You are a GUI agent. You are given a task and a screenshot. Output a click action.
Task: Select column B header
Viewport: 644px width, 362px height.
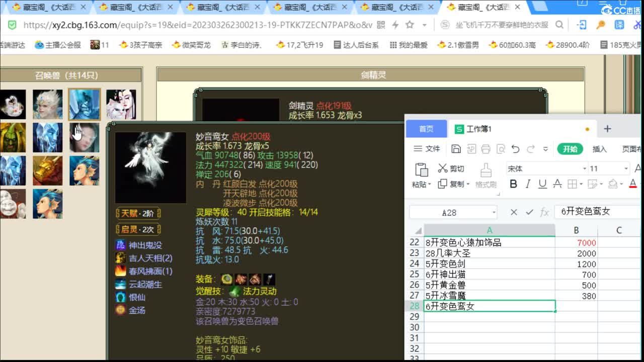[577, 230]
